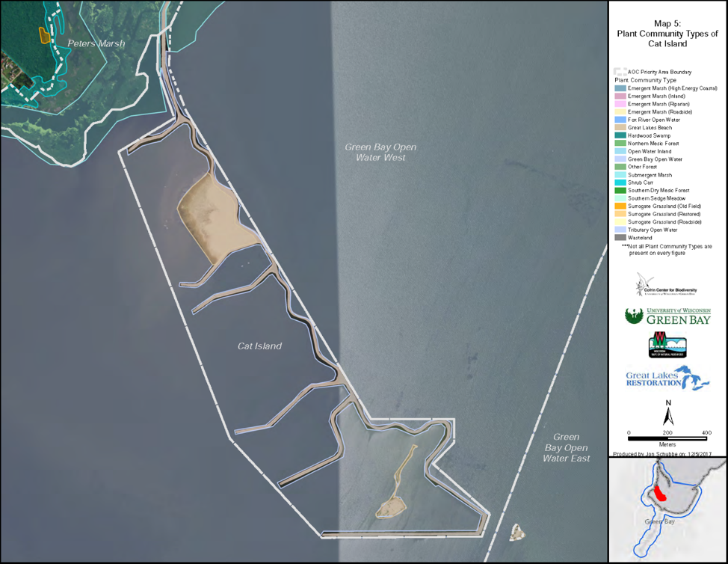This screenshot has width=728, height=564.
Task: Click the Green Bay Open Water legend swatch
Action: (620, 159)
